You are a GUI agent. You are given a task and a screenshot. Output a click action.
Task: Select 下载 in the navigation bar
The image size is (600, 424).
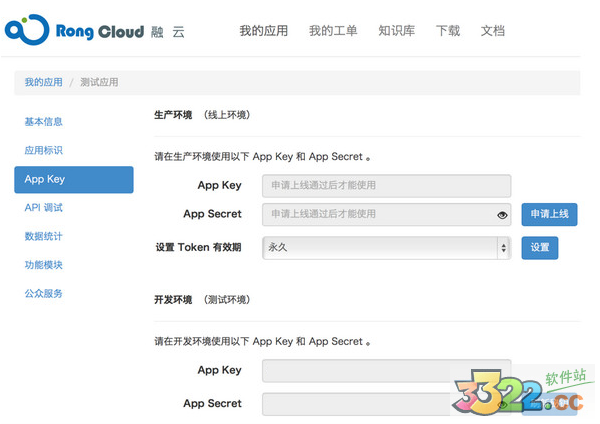pyautogui.click(x=448, y=30)
